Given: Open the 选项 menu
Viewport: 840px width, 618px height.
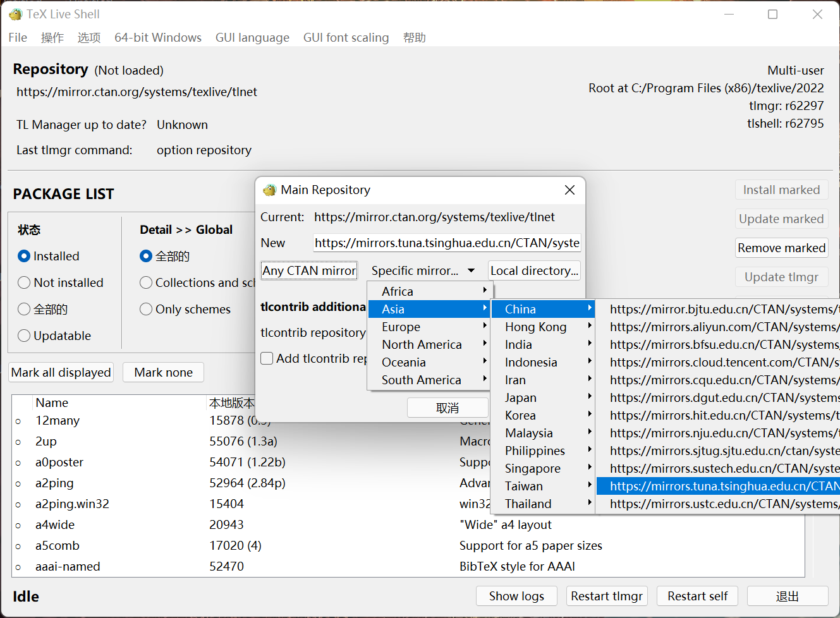Looking at the screenshot, I should pos(89,37).
